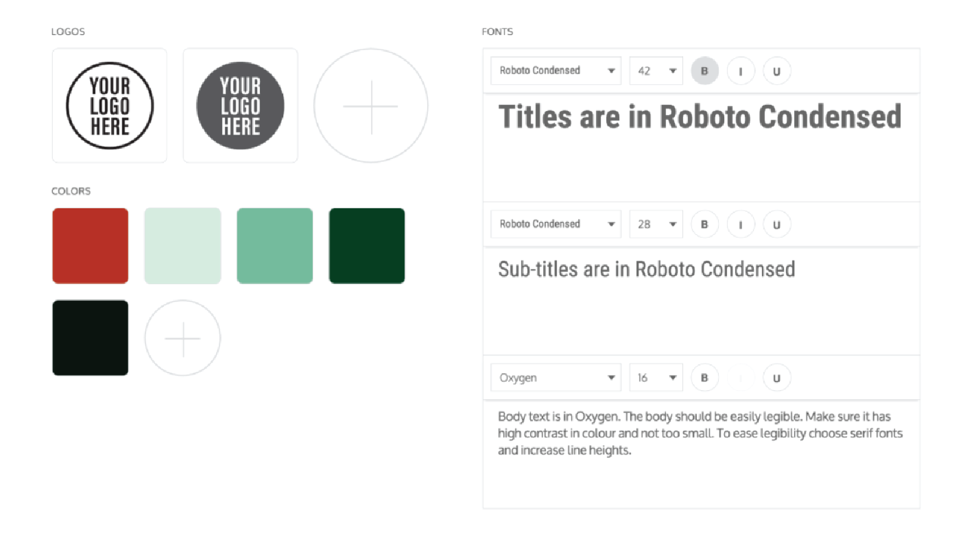Pick the near-black color swatch
The height and width of the screenshot is (534, 980).
[90, 338]
